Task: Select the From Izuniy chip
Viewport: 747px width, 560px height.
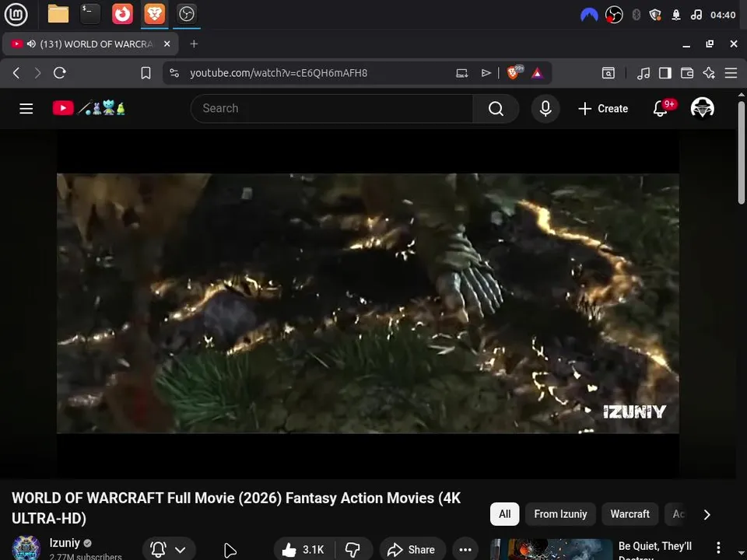Action: point(560,514)
